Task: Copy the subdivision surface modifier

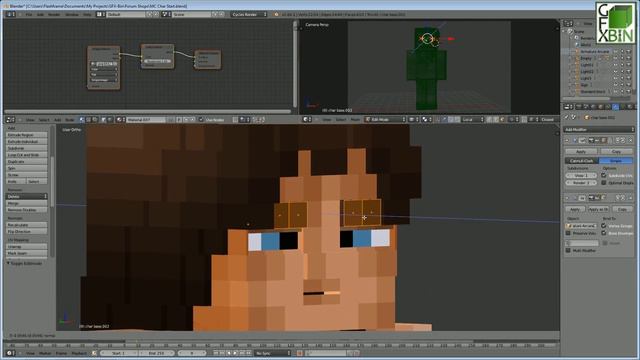Action: 616,151
